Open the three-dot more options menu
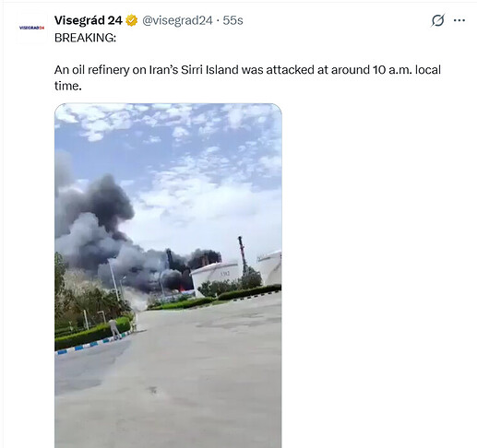 [459, 20]
